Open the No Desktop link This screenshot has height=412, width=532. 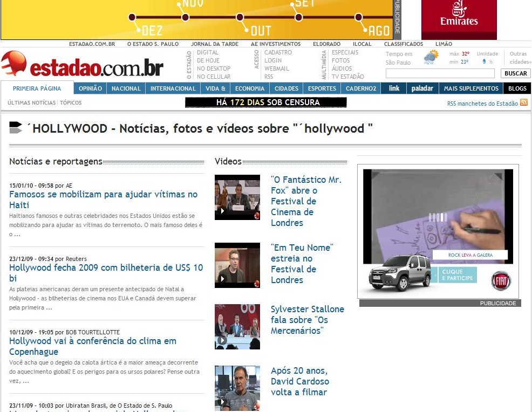pos(214,68)
